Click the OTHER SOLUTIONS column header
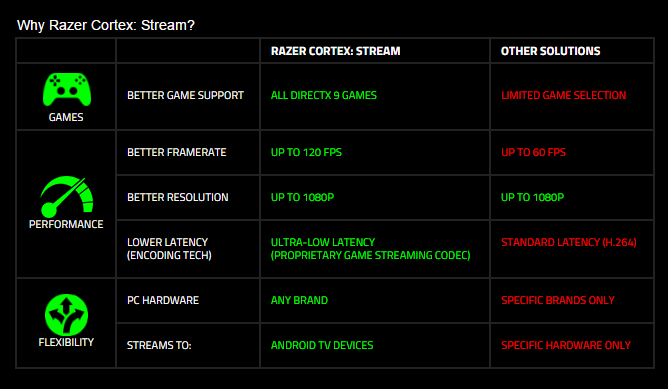The image size is (668, 389). click(550, 51)
